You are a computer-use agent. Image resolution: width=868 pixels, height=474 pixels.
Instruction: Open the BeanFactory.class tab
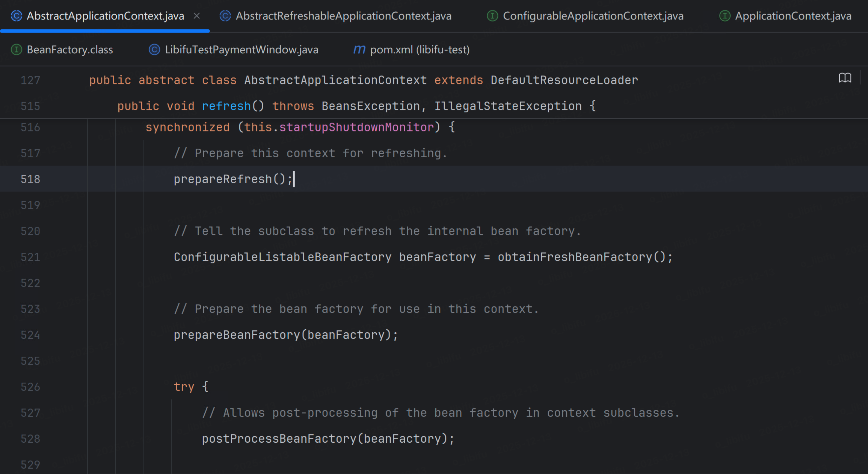coord(70,50)
